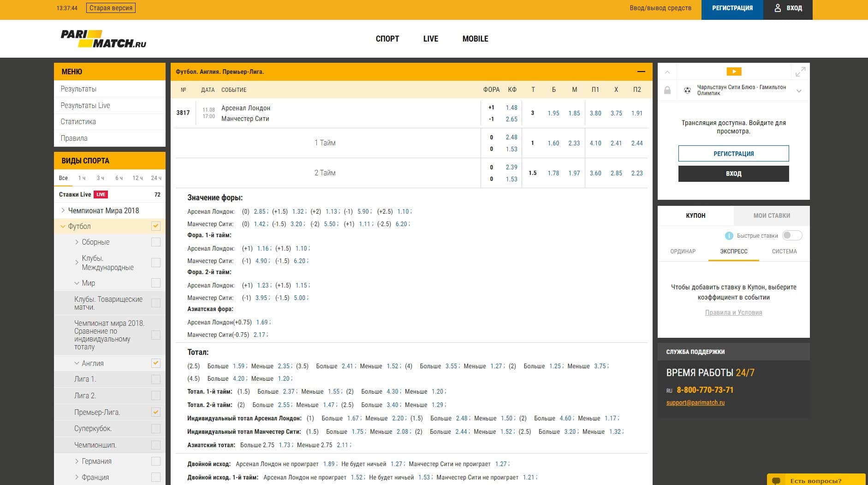Uncheck the Футбол checkbox
Viewport: 868px width, 485px height.
click(x=156, y=226)
